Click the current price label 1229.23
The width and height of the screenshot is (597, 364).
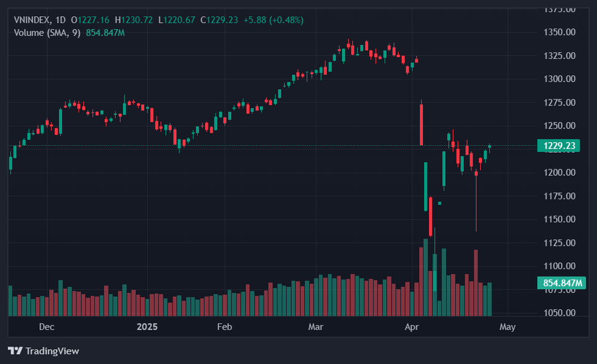[558, 146]
